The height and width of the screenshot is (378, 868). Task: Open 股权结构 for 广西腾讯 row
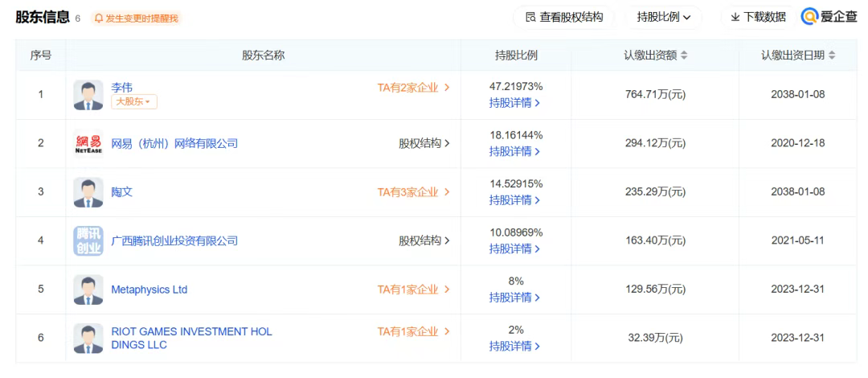424,240
